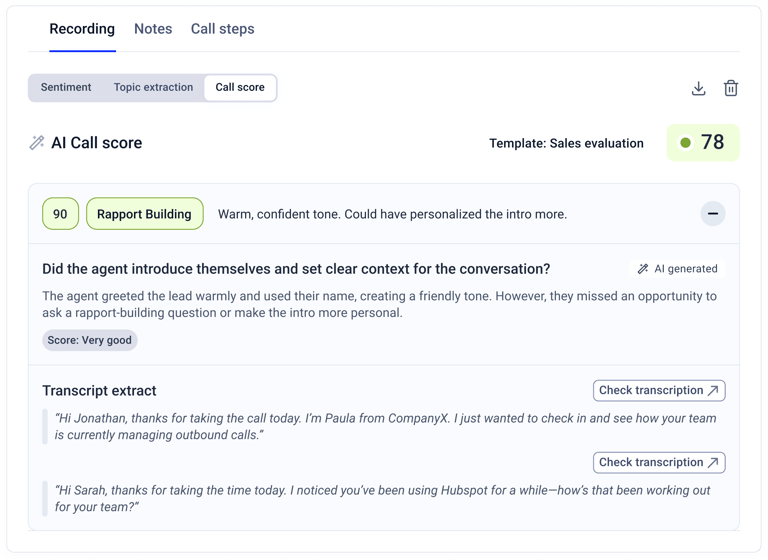Open transcription for the Jonathan quote
Viewport: 768px width, 560px height.
pyautogui.click(x=659, y=390)
